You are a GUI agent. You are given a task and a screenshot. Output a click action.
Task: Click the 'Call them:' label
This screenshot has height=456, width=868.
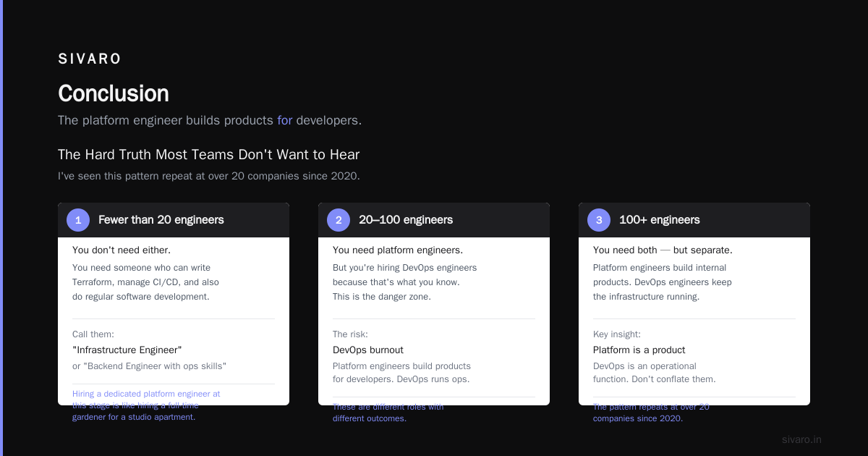93,334
